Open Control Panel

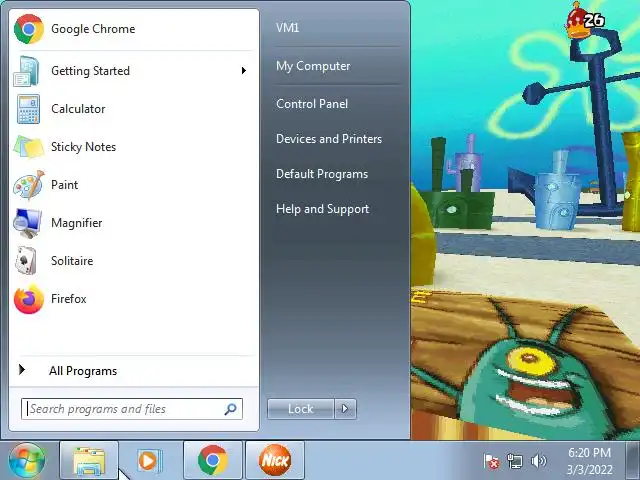[312, 104]
